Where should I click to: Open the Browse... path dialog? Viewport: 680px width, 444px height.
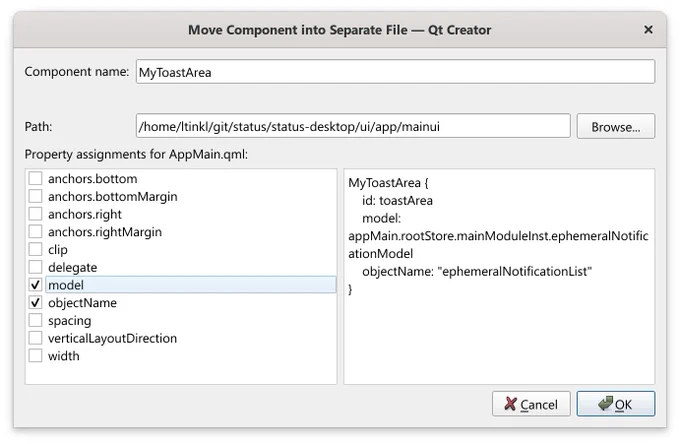pos(616,127)
